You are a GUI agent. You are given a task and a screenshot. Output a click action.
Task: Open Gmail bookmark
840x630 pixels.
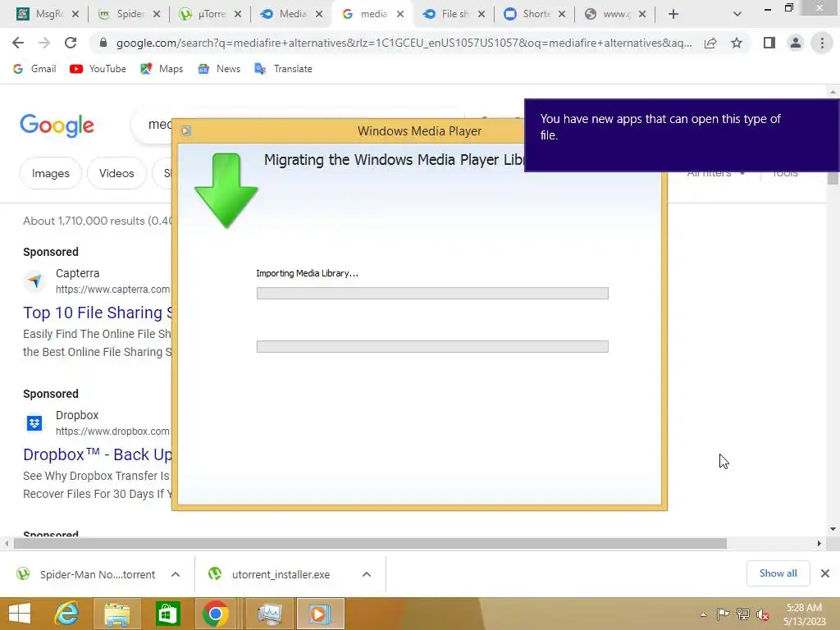click(34, 69)
